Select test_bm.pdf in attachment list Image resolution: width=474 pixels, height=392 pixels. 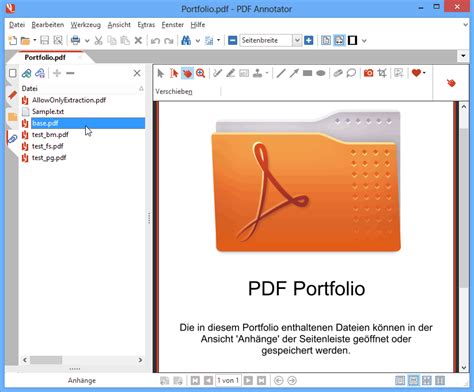click(x=50, y=135)
